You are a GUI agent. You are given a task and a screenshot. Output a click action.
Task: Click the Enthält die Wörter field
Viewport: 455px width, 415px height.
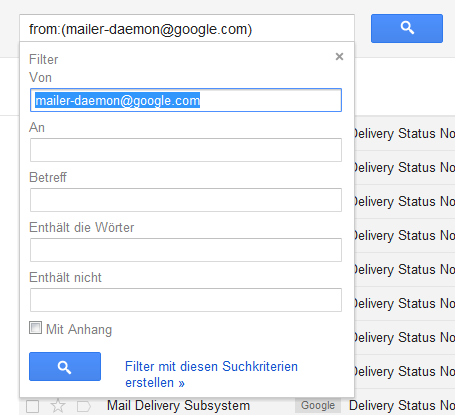pyautogui.click(x=186, y=250)
